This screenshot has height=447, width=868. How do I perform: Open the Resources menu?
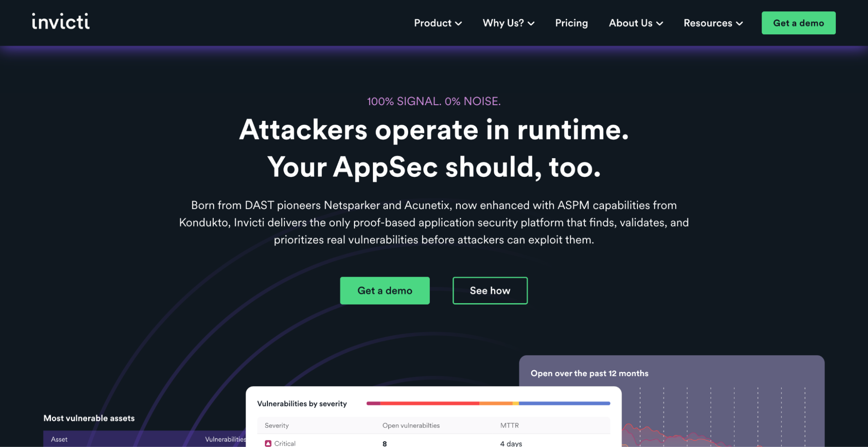click(x=713, y=23)
